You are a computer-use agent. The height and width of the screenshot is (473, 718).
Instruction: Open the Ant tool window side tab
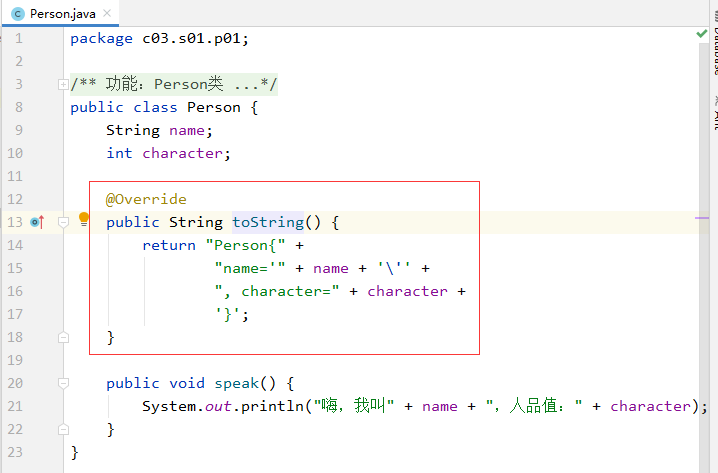[x=715, y=112]
